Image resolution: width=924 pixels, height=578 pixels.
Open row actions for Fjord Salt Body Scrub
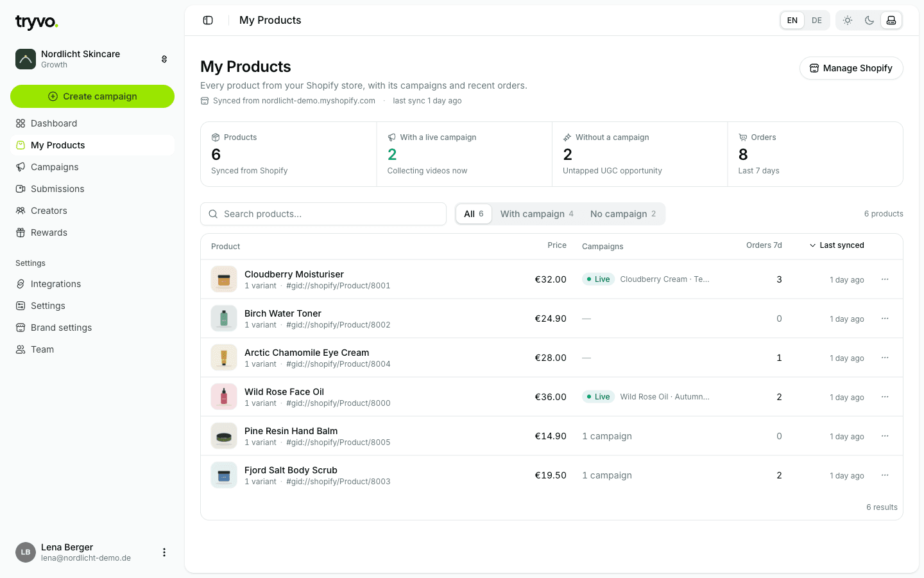(885, 475)
